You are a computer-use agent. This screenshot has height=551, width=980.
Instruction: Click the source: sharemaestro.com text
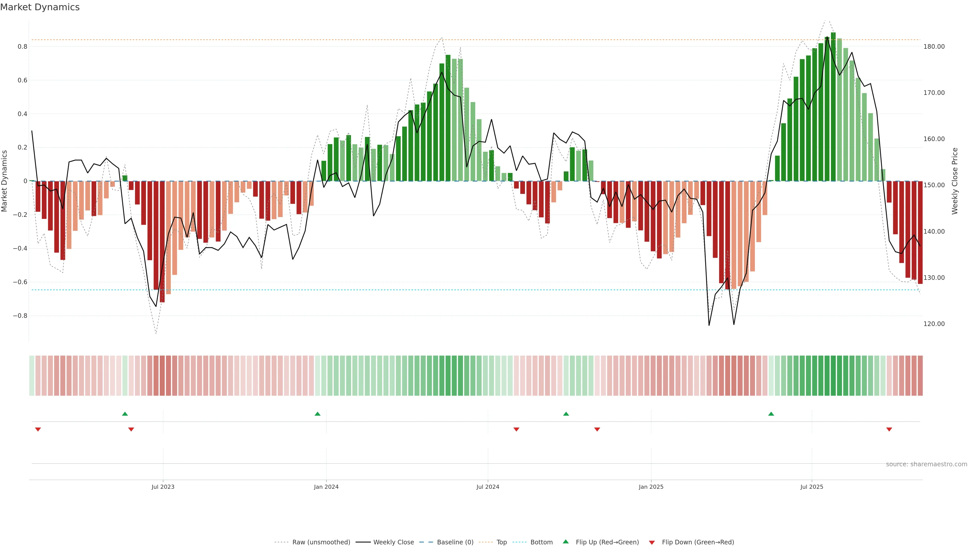926,464
